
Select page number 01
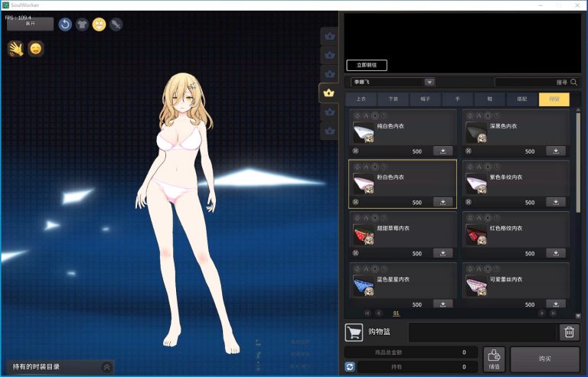(x=396, y=313)
